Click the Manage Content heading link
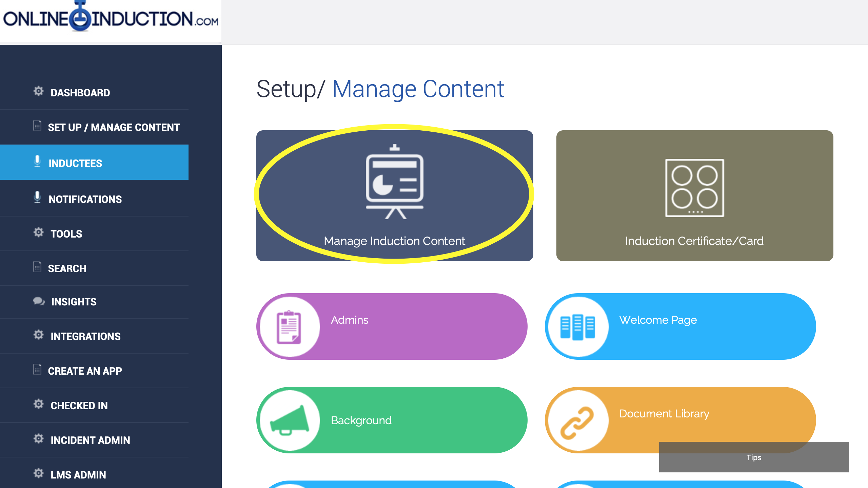 point(418,89)
